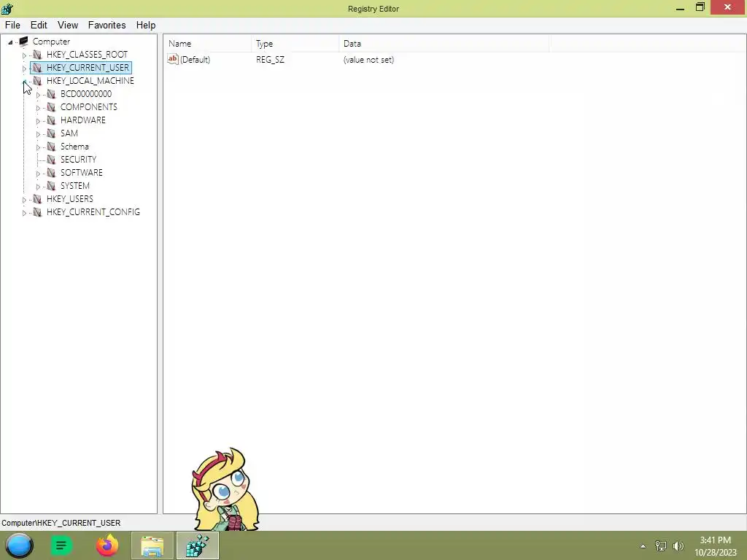Sort by the Type column header
747x560 pixels.
click(295, 43)
